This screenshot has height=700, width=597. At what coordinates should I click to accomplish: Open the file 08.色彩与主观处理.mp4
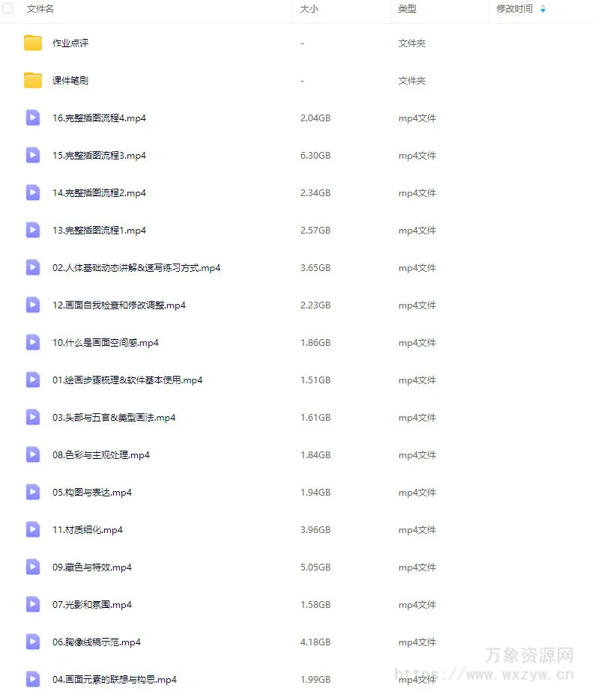101,455
